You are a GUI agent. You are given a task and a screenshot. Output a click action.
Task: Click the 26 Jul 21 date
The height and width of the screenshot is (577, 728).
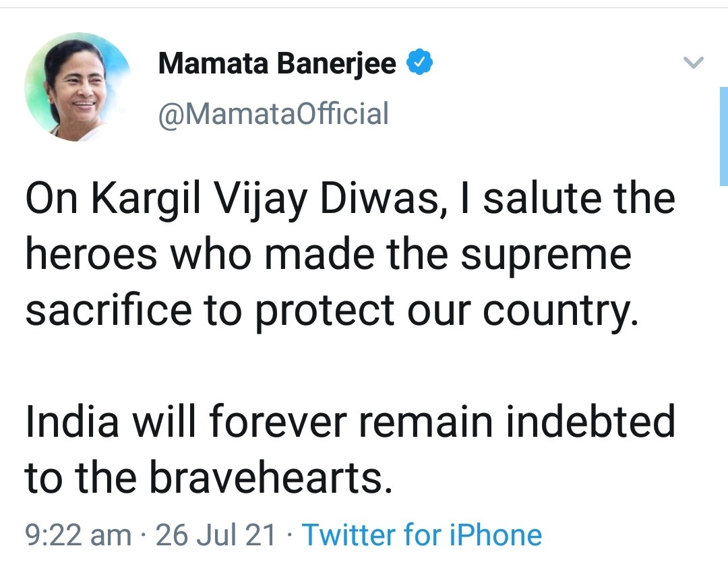click(216, 535)
